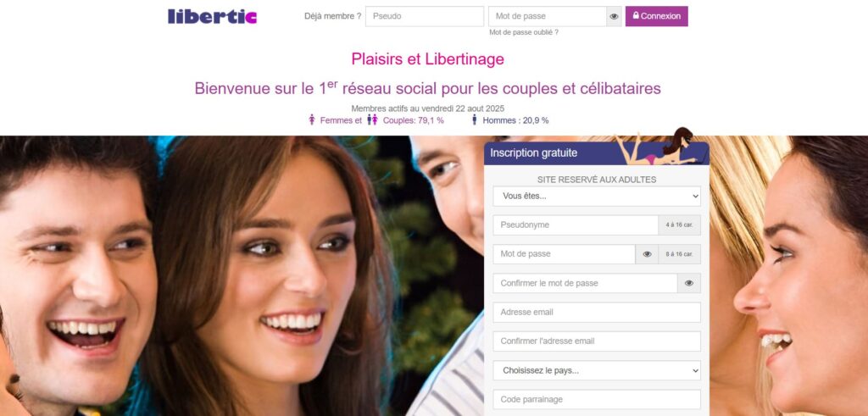Click the Confirmer l'adresse email field

597,341
